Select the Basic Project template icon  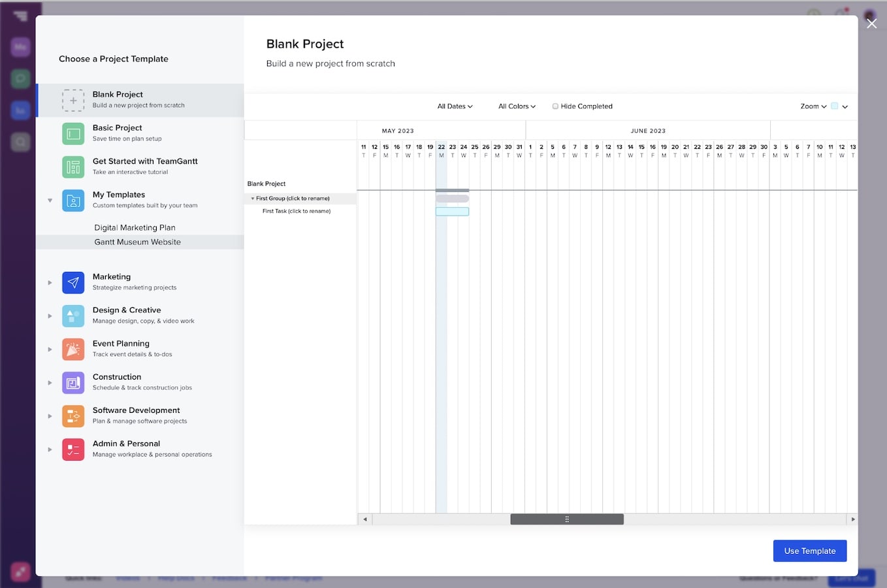(x=73, y=133)
